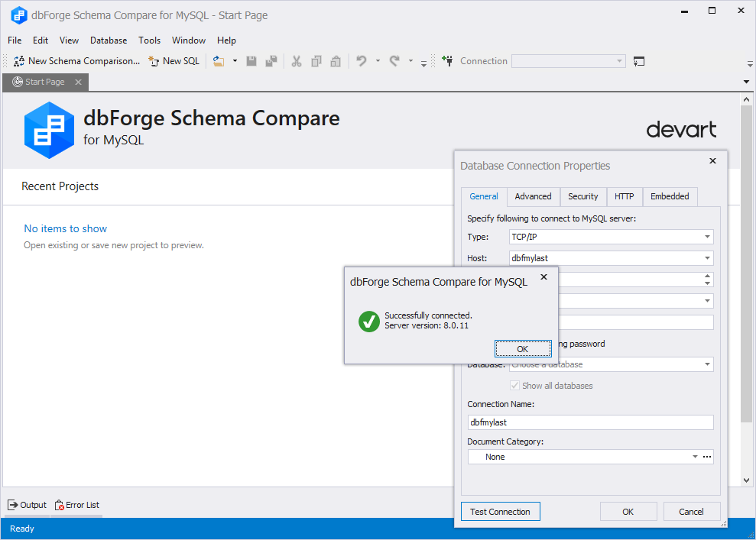Screen dimensions: 756x540
Task: Expand the Open file dropdown arrow
Action: pyautogui.click(x=235, y=61)
